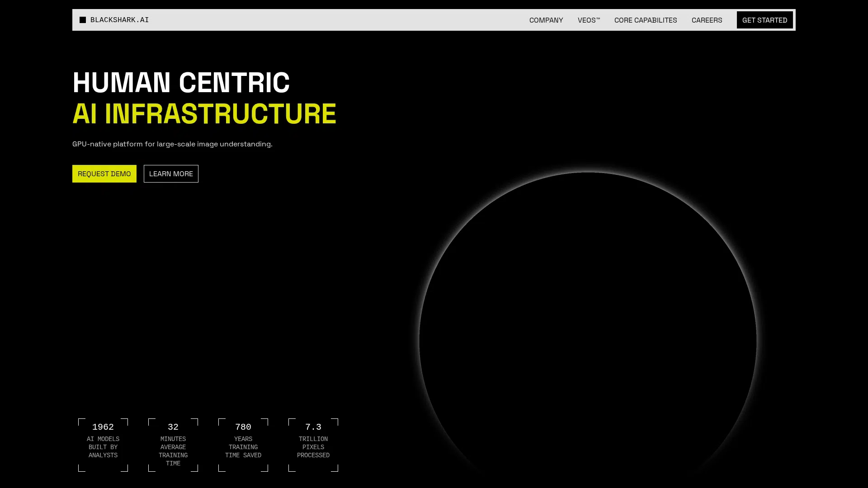Go to Core Capabilites in navbar
This screenshot has width=868, height=488.
645,20
